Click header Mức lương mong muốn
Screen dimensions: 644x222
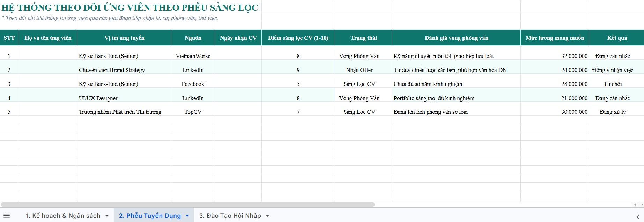[555, 38]
